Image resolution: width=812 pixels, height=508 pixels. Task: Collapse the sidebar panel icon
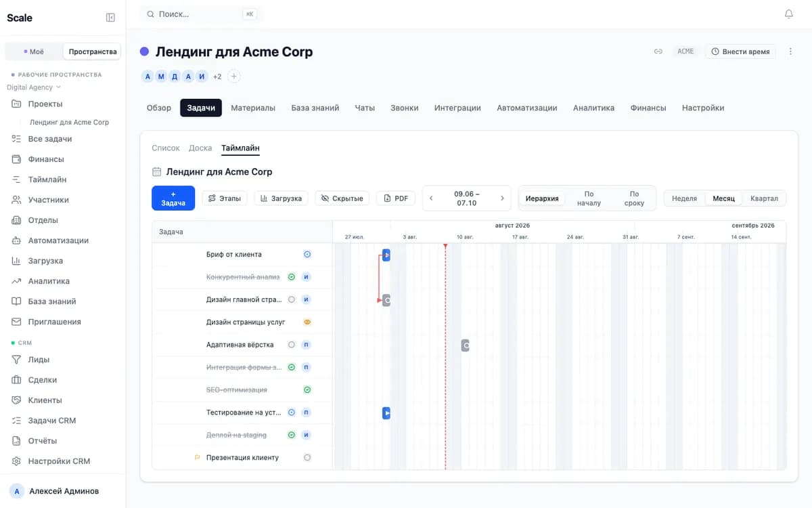(x=110, y=18)
